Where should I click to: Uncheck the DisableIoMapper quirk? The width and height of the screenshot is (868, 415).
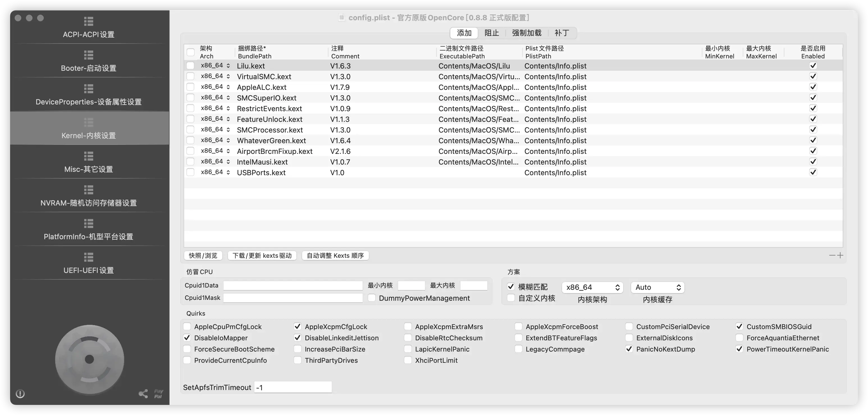tap(187, 338)
